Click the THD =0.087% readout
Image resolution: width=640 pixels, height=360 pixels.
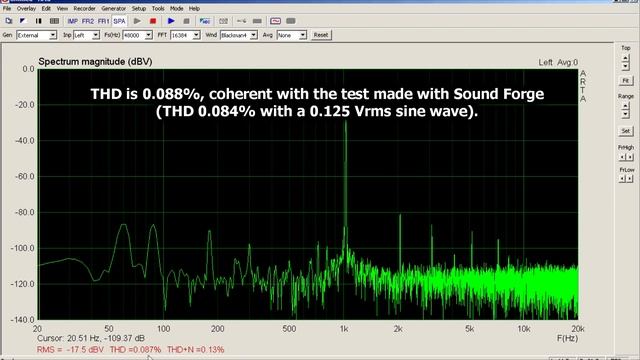pyautogui.click(x=135, y=350)
